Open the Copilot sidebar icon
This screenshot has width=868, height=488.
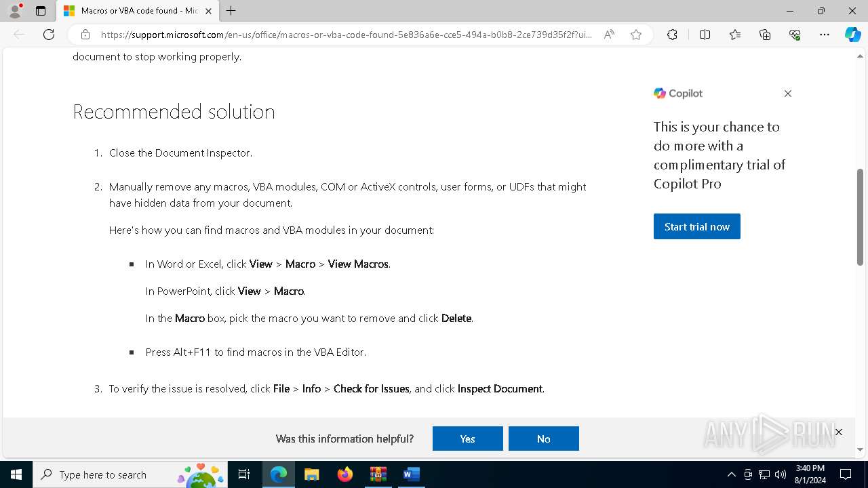(x=852, y=35)
